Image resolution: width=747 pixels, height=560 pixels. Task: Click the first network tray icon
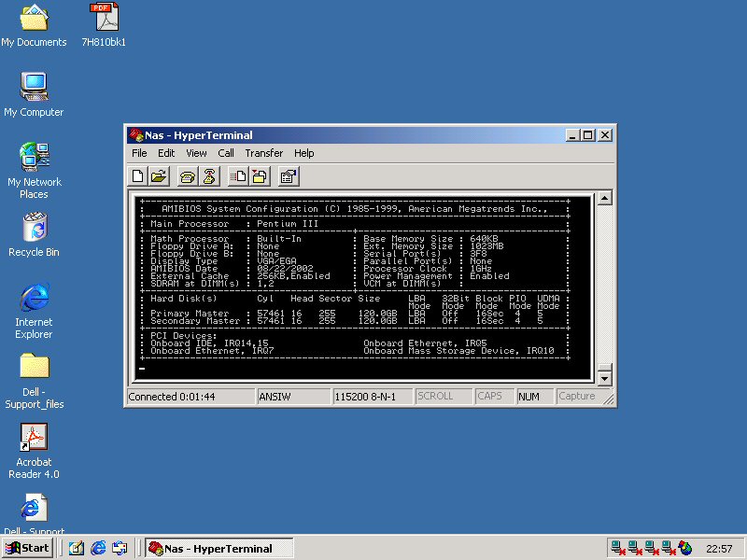[618, 548]
